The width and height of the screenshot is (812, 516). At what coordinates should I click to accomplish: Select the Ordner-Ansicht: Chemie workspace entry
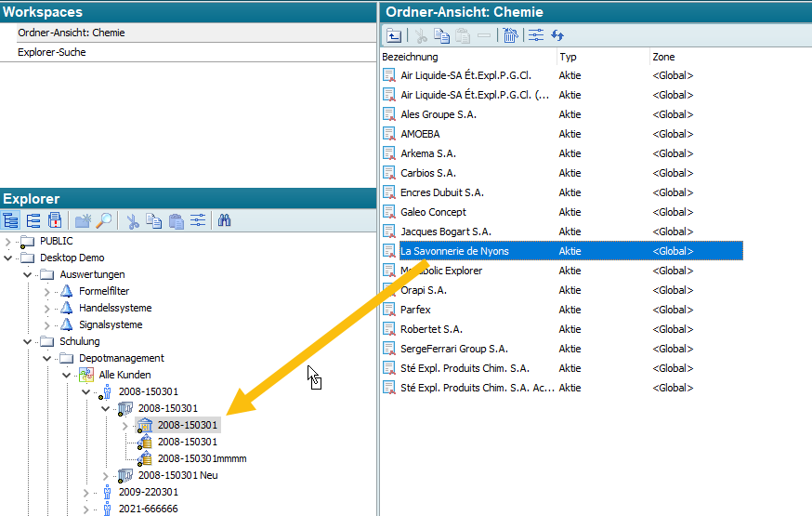pyautogui.click(x=71, y=33)
